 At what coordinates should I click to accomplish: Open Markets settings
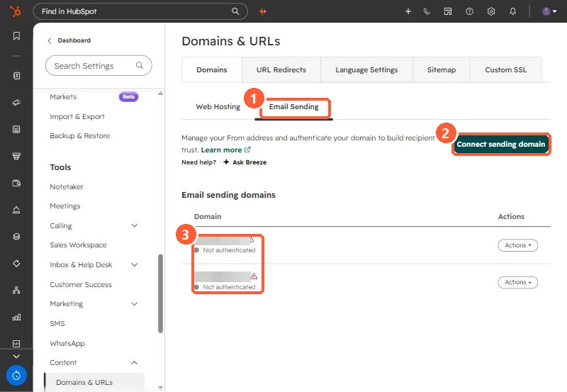(63, 96)
